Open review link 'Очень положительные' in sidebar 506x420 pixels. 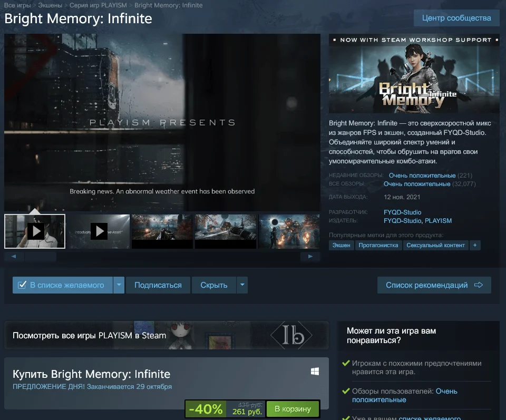pos(405,395)
